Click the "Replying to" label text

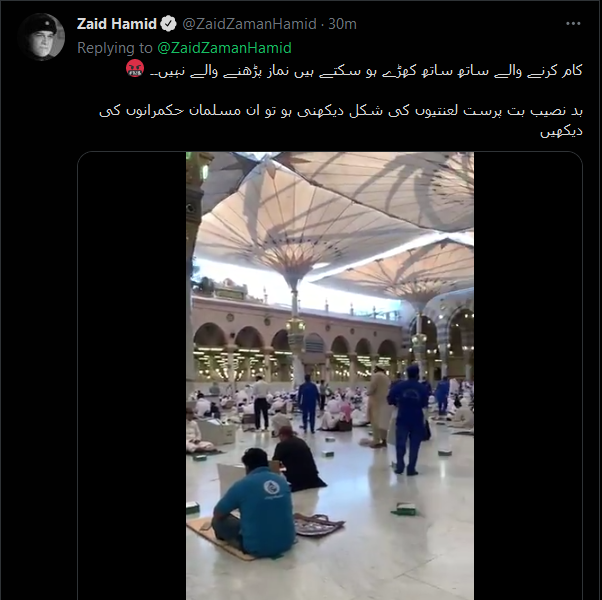click(x=115, y=48)
